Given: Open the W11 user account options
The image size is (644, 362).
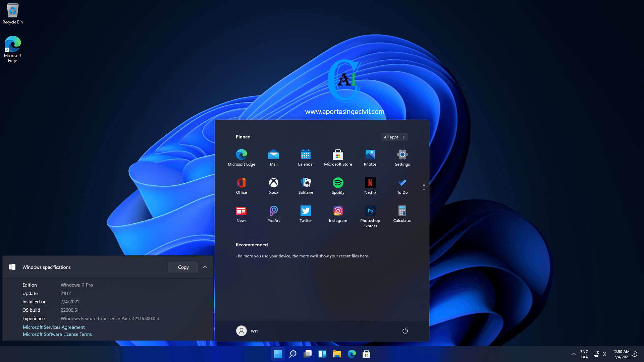Looking at the screenshot, I should point(247,331).
